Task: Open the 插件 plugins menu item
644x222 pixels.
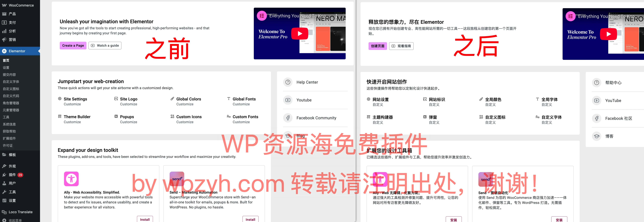Action: 12,175
